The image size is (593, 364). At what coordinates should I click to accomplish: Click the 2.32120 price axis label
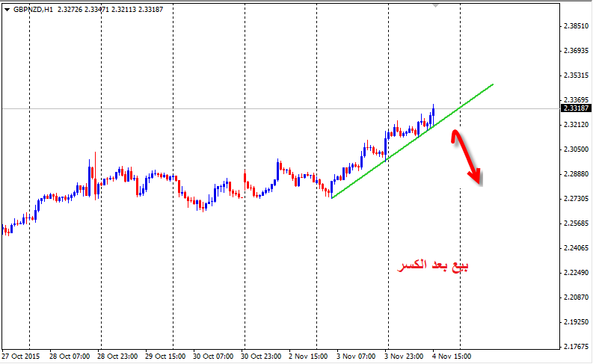click(576, 124)
